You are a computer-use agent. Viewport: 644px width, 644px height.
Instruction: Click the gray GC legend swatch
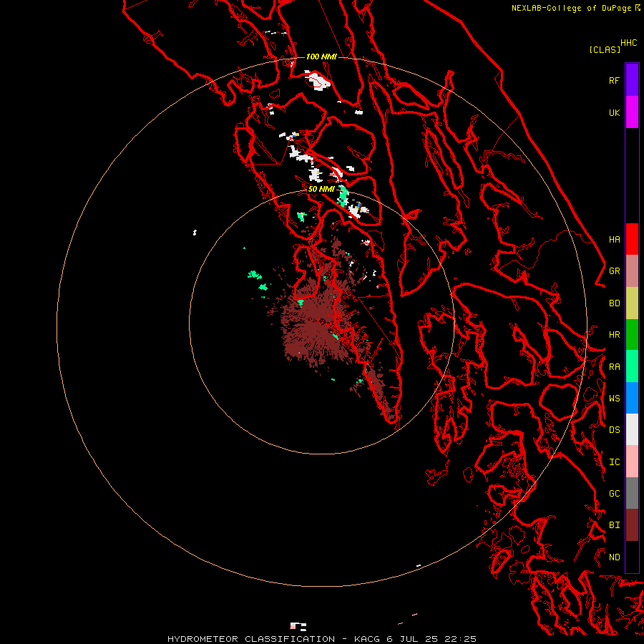(x=632, y=493)
